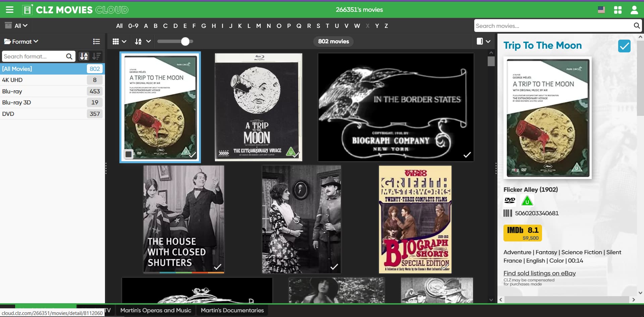Toggle the folder list view icon

[x=97, y=42]
